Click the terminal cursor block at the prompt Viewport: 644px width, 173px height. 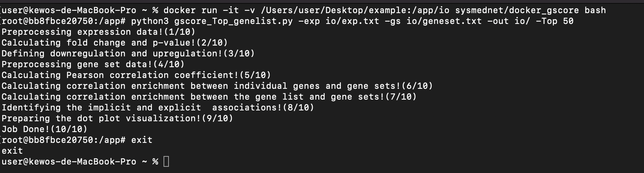pyautogui.click(x=166, y=161)
